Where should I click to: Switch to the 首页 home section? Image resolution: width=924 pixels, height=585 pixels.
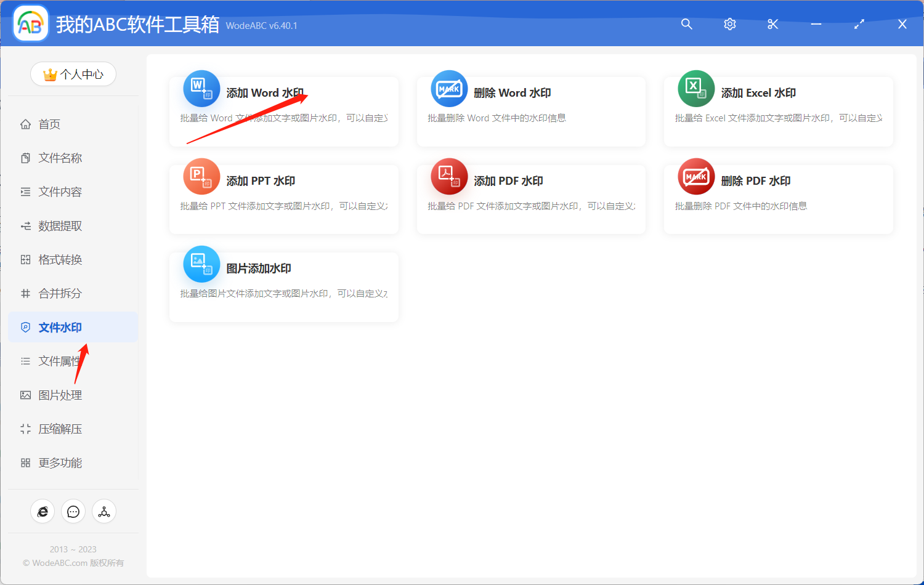coord(49,124)
